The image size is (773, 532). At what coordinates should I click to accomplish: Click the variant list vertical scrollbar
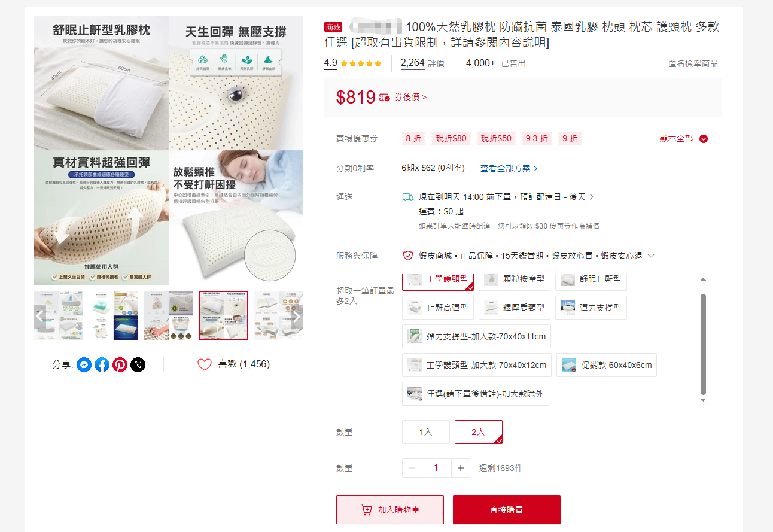(703, 344)
